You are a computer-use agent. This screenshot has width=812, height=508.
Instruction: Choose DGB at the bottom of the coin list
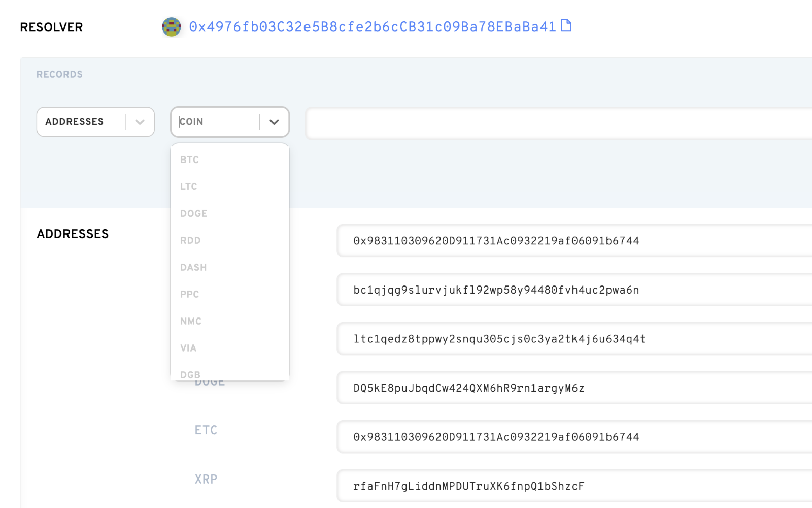coord(230,372)
